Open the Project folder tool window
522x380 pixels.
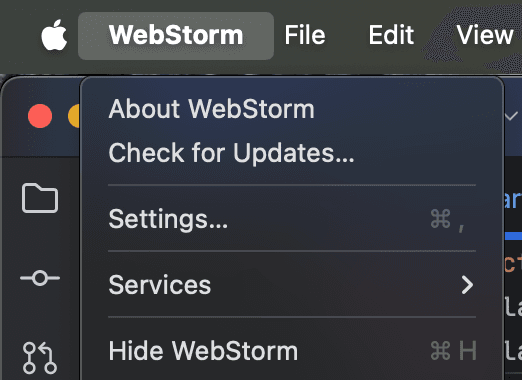[x=40, y=198]
